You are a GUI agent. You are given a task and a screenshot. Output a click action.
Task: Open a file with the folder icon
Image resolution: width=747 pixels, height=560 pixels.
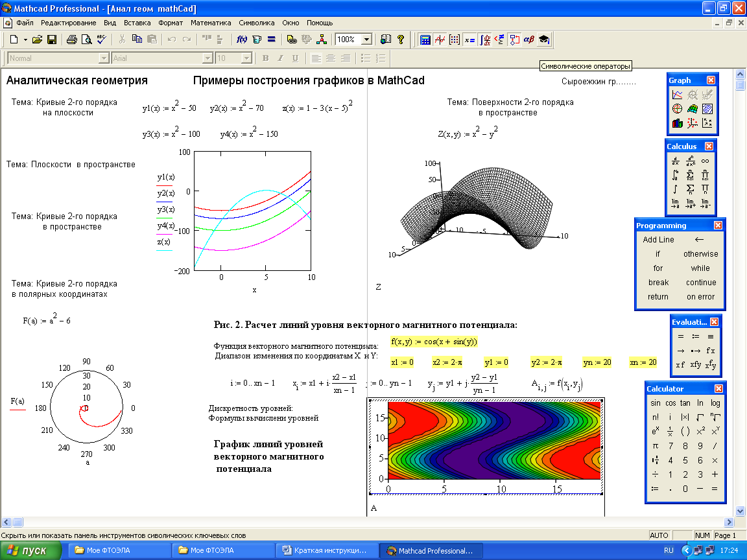point(37,40)
